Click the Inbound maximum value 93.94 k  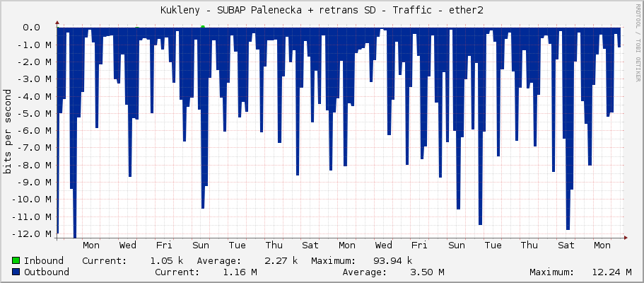(392, 260)
